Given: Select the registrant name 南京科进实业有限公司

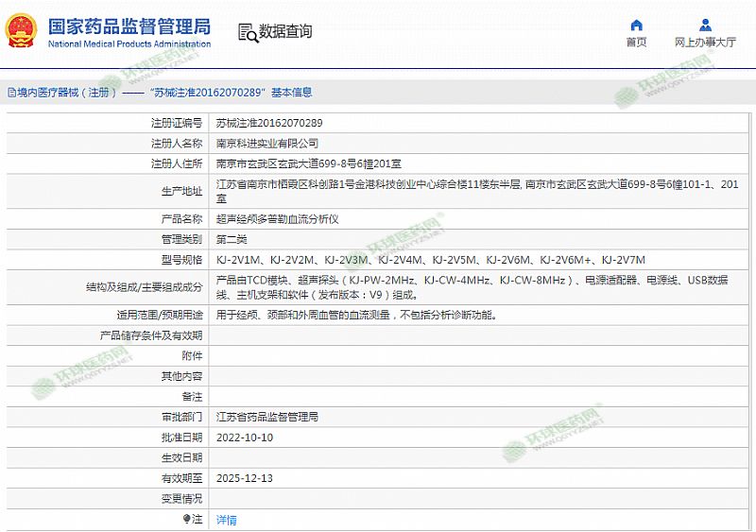Looking at the screenshot, I should click(267, 144).
